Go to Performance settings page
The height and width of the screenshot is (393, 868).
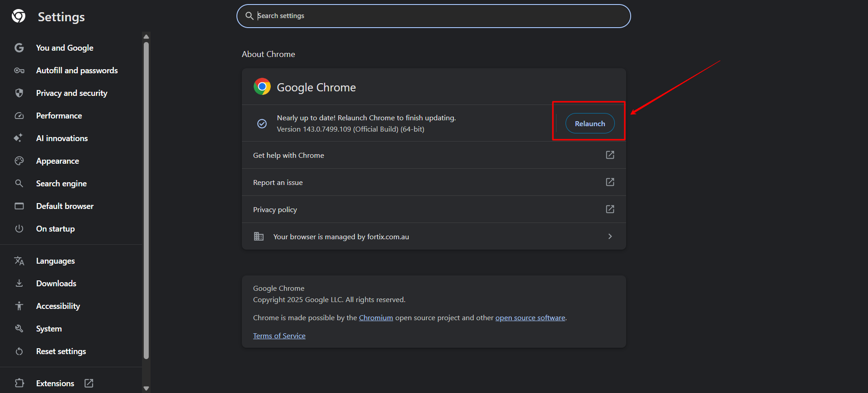click(x=59, y=116)
